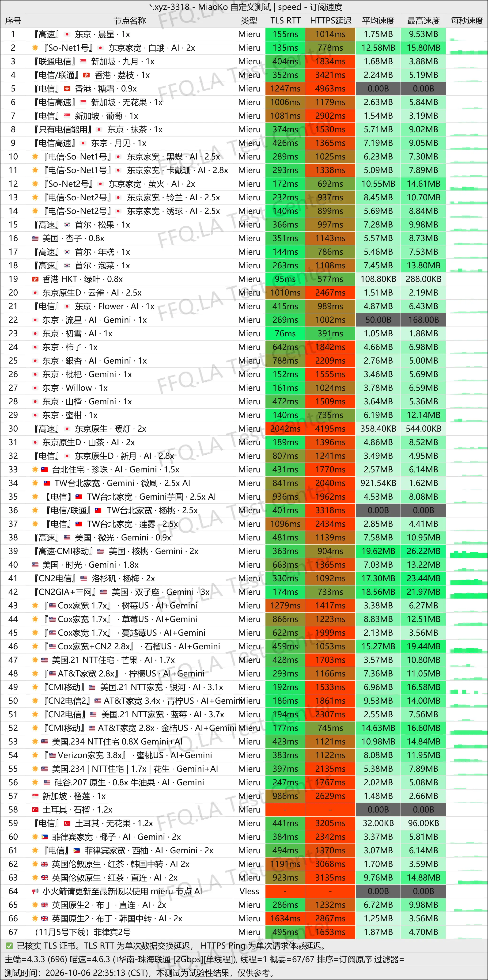
Task: Click the Singapore flag before 新加坡 · 榴莲
Action: (x=35, y=796)
